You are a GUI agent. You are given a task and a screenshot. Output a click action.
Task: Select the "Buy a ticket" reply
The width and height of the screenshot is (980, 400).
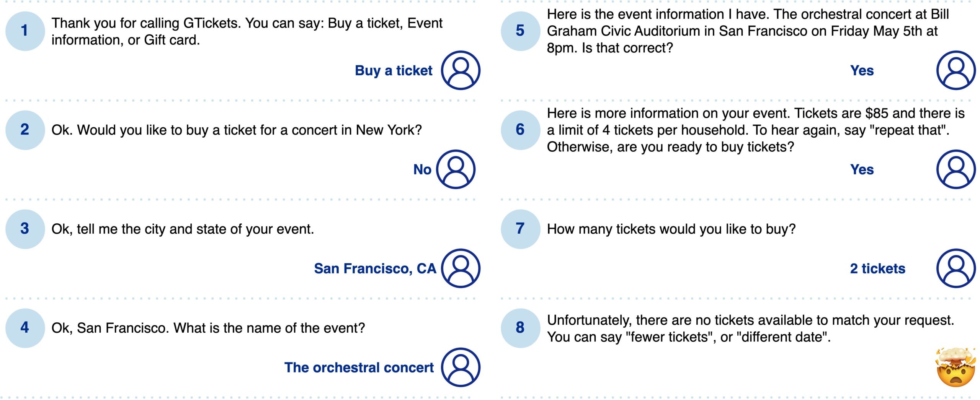click(394, 71)
